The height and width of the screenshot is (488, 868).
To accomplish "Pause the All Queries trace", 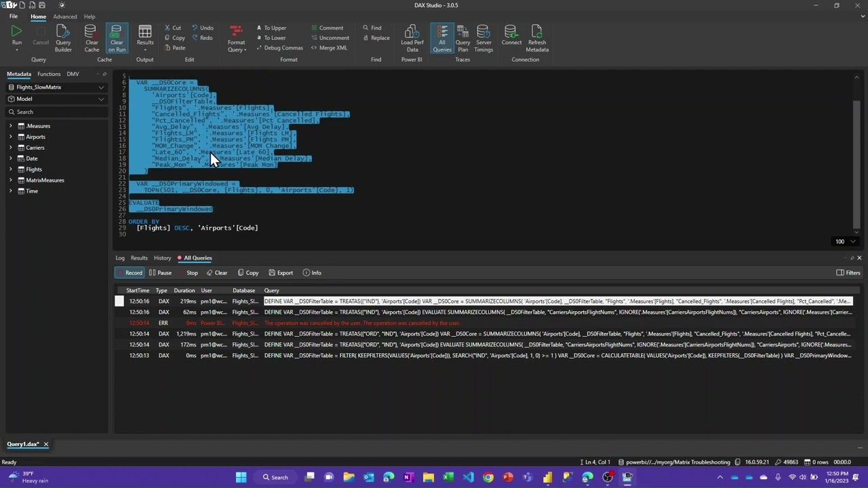I will 160,273.
